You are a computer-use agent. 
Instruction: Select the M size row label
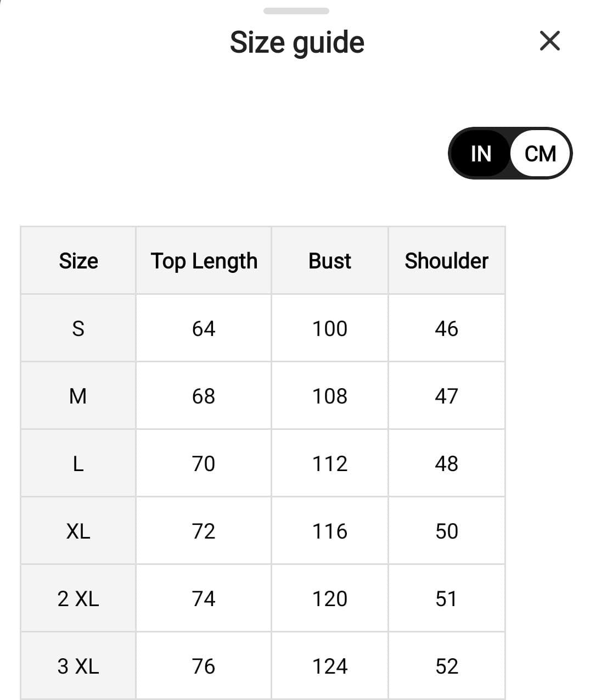point(78,396)
